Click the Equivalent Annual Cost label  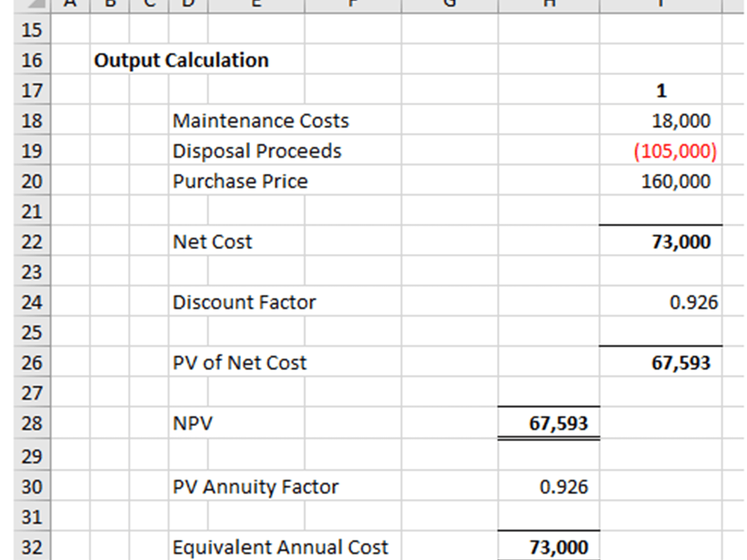click(280, 547)
